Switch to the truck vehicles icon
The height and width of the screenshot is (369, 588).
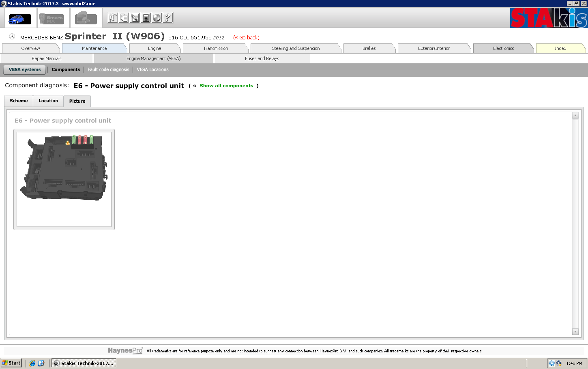(86, 19)
